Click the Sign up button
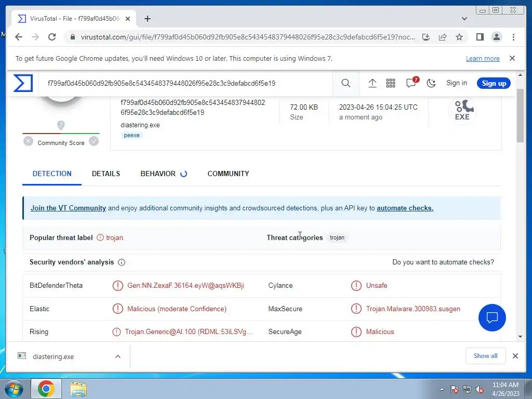The image size is (532, 399). [494, 83]
